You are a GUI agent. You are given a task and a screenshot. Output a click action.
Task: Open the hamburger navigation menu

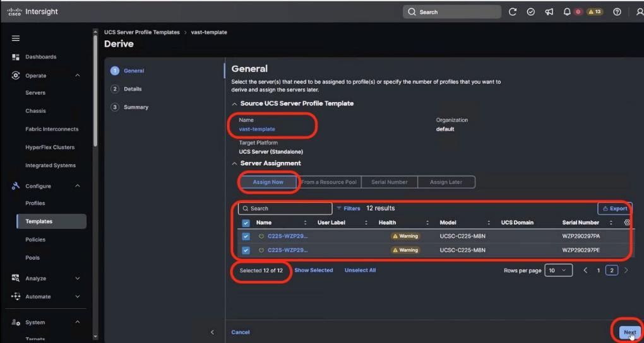[x=16, y=38]
